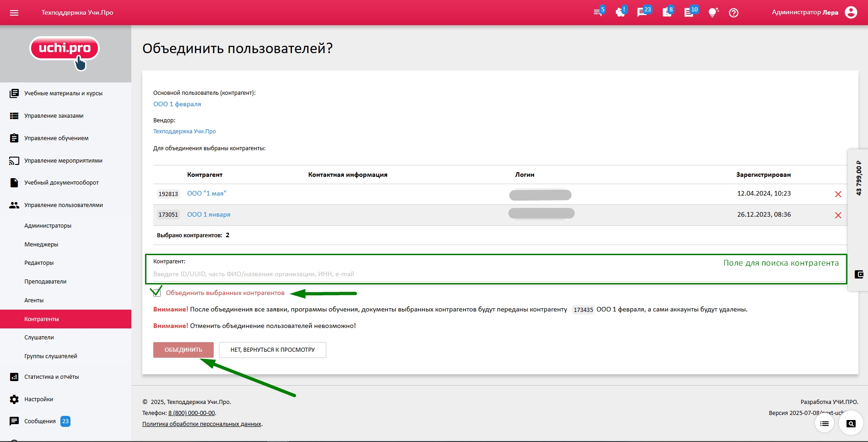
Task: Open the hamburger menu in header
Action: coord(14,13)
